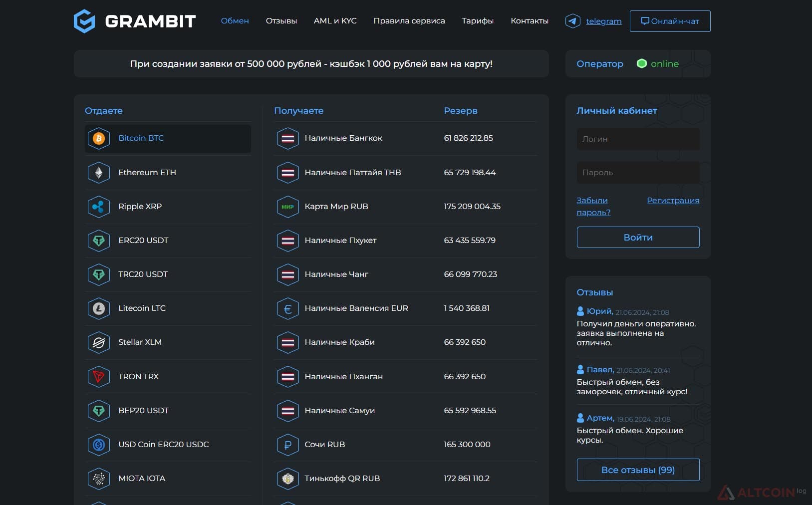Screen dimensions: 812x505
Task: Open the Онлайн-чат button
Action: (670, 21)
